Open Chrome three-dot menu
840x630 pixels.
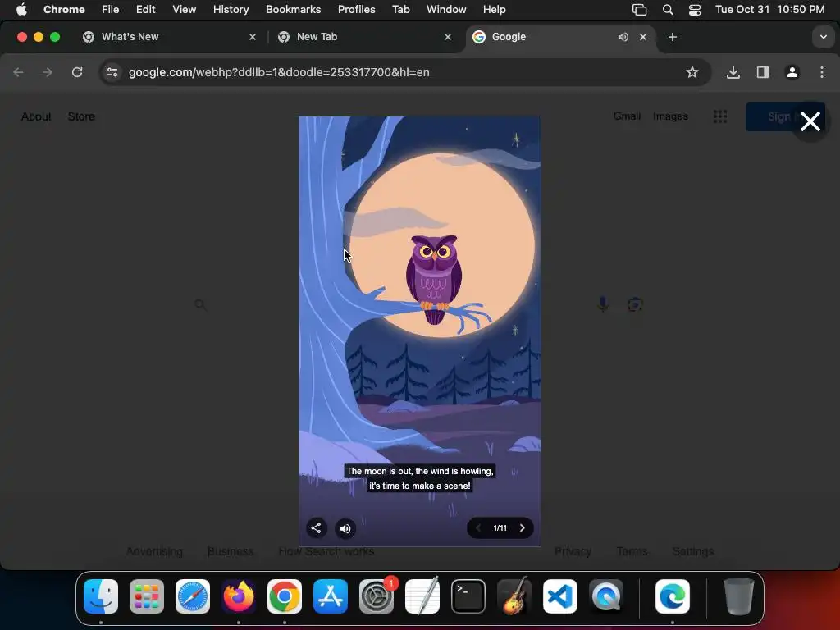tap(822, 72)
